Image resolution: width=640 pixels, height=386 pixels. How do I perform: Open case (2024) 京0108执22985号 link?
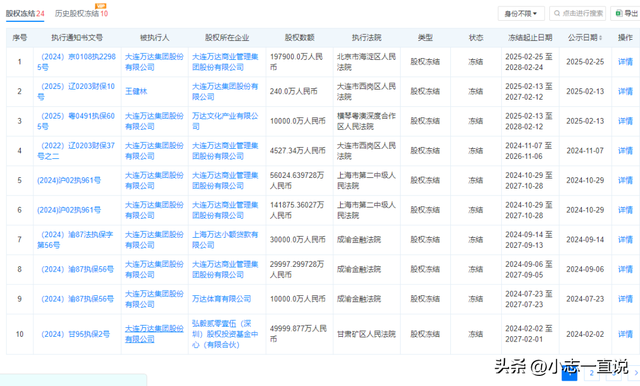click(x=77, y=62)
